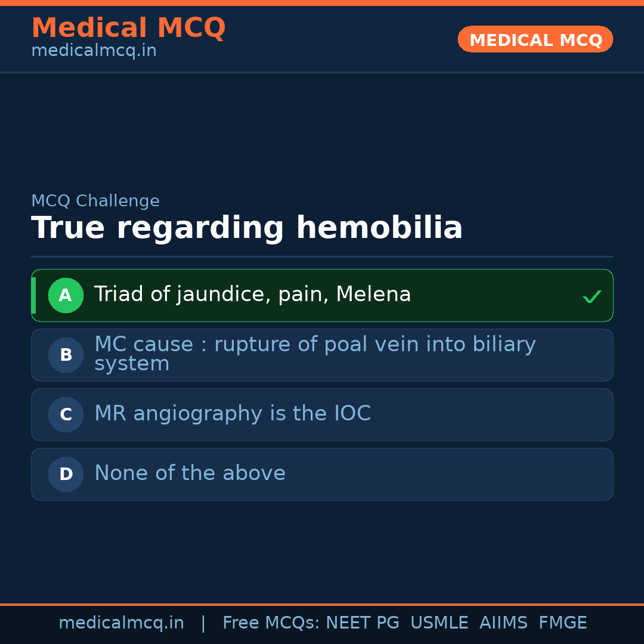
Task: Click the 'Free MCQs:' footer text
Action: (x=271, y=623)
